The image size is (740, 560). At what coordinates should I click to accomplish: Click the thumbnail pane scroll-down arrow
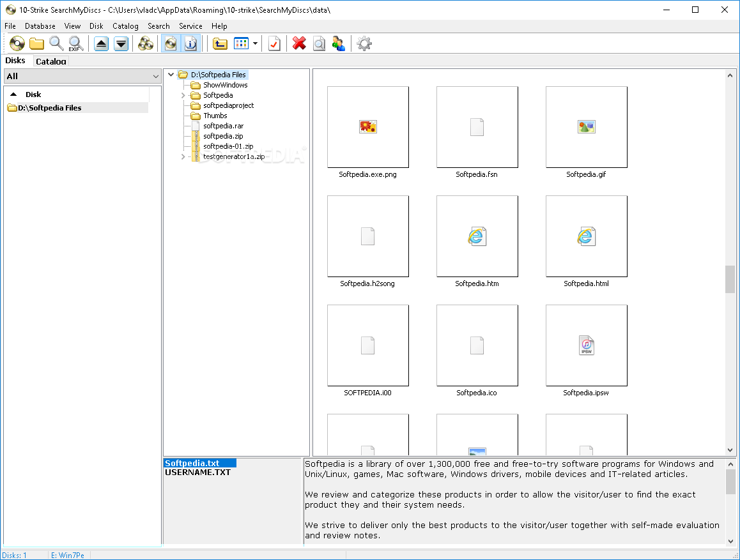tap(730, 450)
